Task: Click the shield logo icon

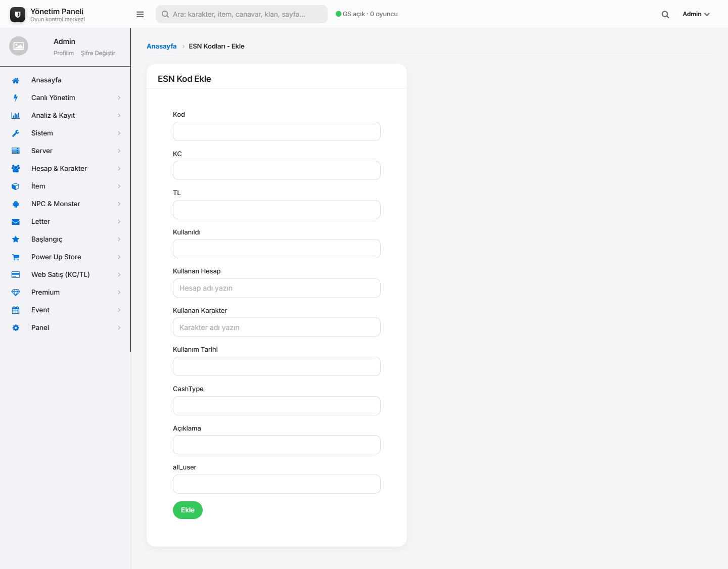Action: click(x=18, y=15)
